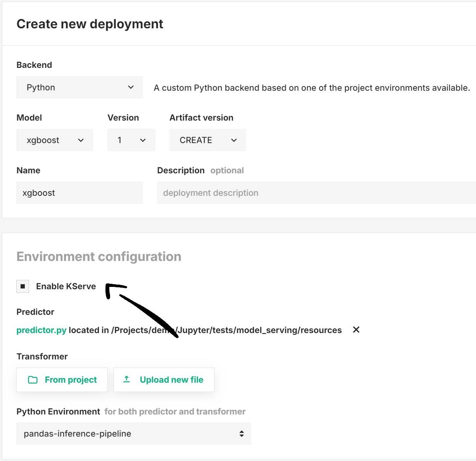476x461 pixels.
Task: Click the chevron icon on the Version selector
Action: point(142,140)
